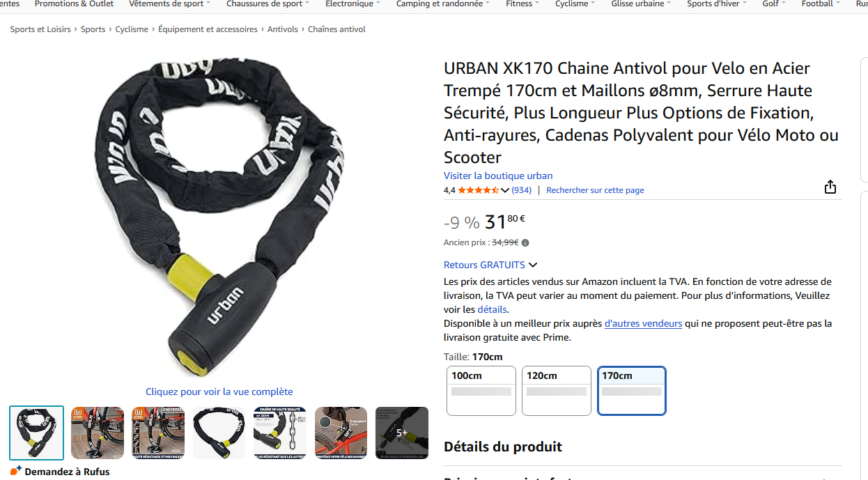Viewport: 868px width, 480px height.
Task: Select the 100cm size option
Action: click(x=481, y=391)
